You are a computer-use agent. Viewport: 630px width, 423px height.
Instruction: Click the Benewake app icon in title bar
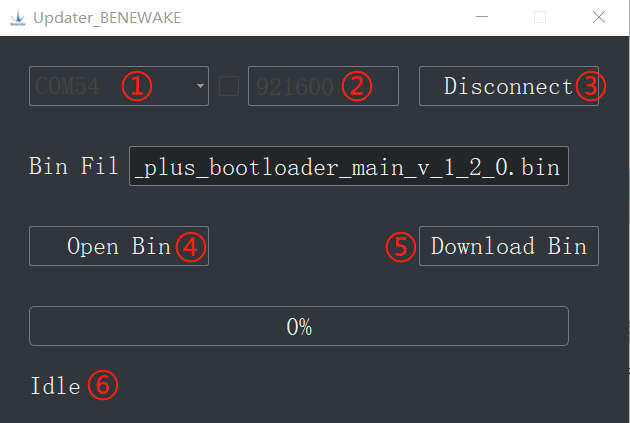click(17, 18)
